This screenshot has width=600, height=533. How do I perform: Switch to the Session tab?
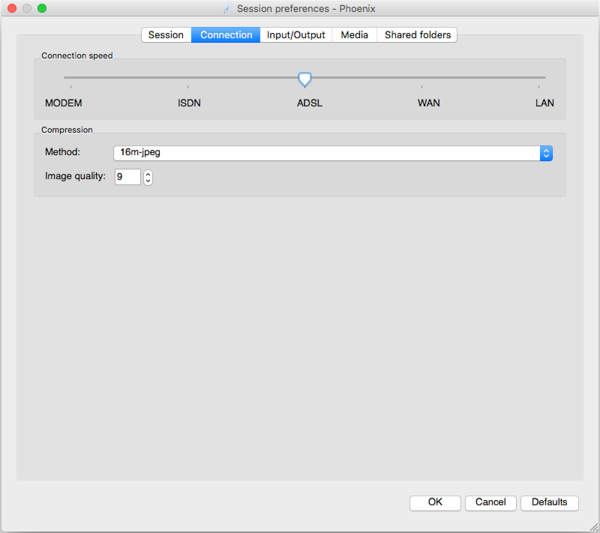[166, 35]
